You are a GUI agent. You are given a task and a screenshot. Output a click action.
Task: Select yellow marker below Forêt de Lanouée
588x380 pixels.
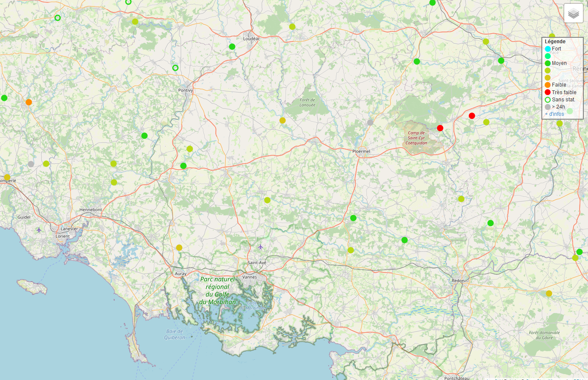[283, 120]
